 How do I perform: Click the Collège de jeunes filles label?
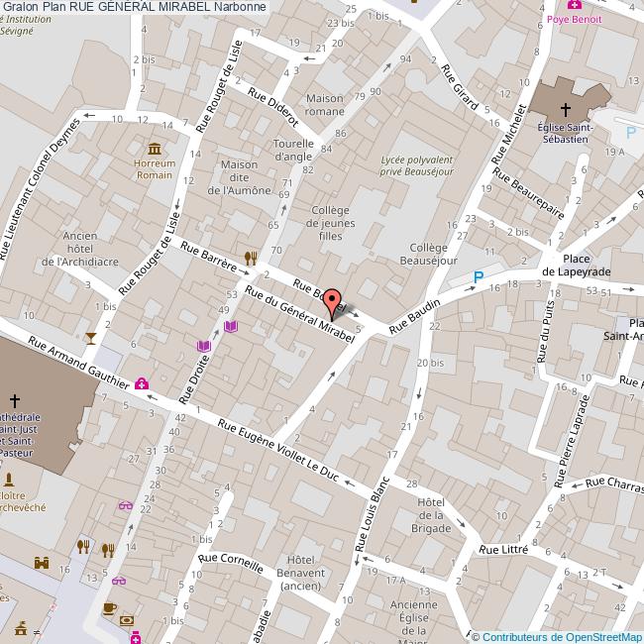[x=332, y=223]
